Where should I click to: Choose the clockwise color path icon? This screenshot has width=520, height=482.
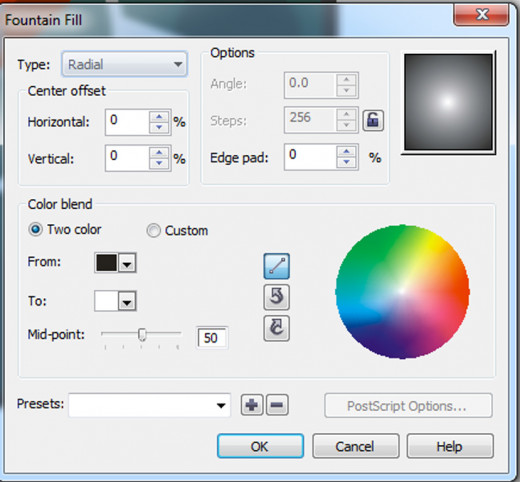click(276, 328)
